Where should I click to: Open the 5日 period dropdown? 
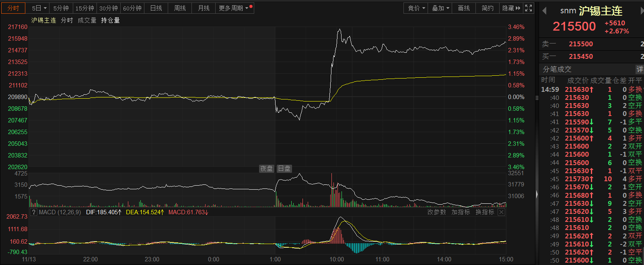[39, 8]
